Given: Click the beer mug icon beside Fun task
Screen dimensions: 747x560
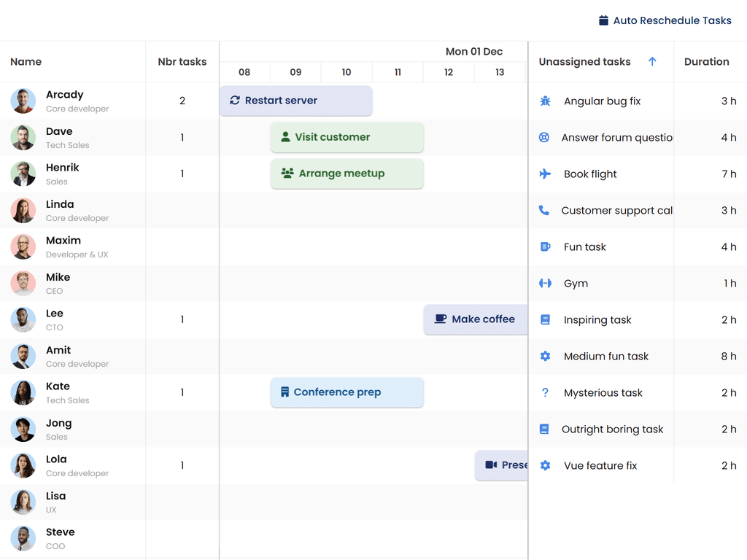Looking at the screenshot, I should [x=545, y=247].
